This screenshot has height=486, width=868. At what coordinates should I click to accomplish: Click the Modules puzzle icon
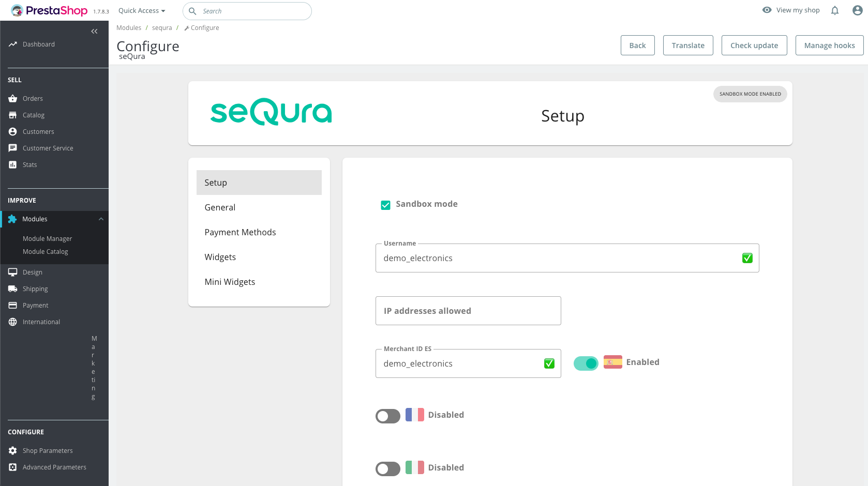click(12, 219)
